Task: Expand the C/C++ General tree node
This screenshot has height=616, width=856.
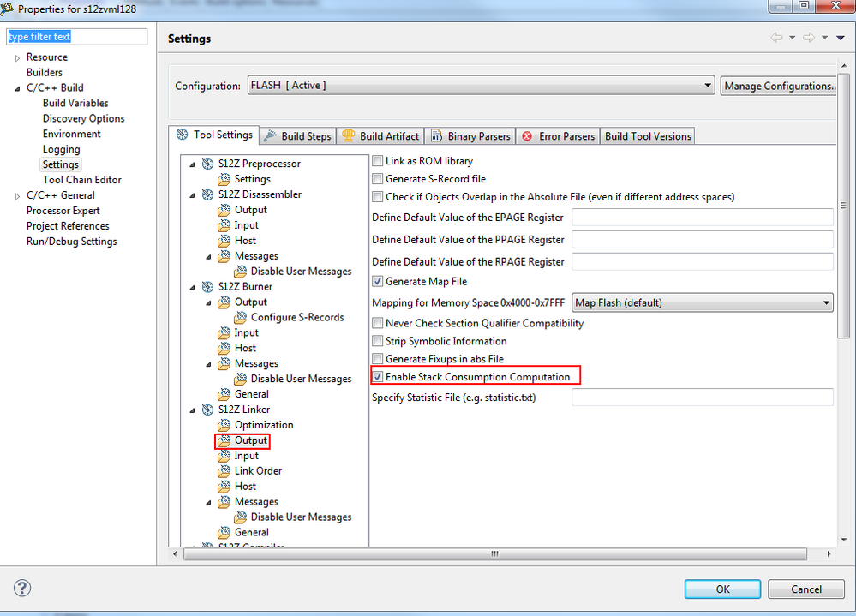Action: click(17, 196)
